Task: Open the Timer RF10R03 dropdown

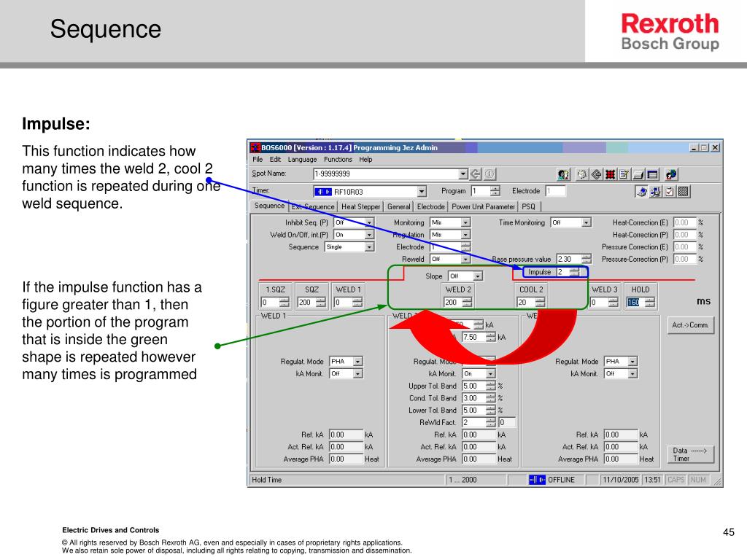Action: 421,192
